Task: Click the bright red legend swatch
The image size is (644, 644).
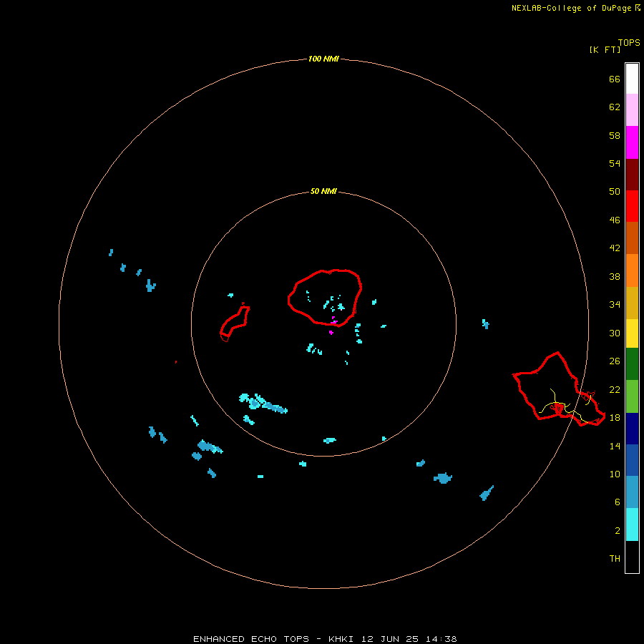Action: (x=632, y=206)
